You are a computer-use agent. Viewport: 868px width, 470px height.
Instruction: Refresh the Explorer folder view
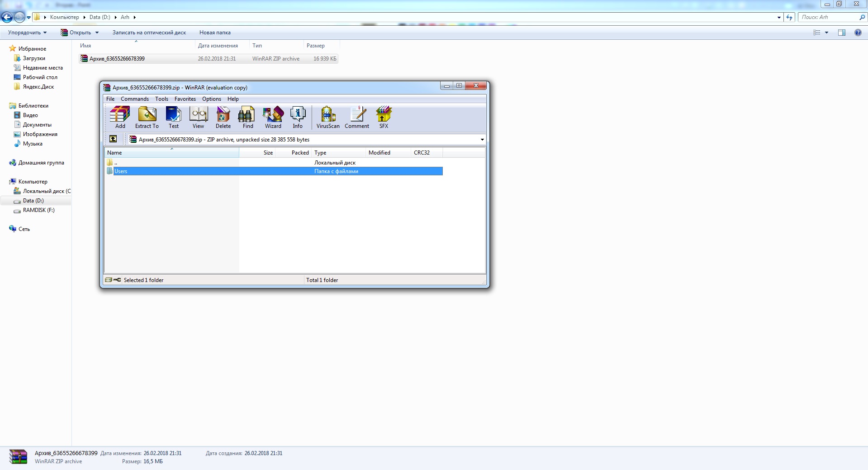click(789, 17)
